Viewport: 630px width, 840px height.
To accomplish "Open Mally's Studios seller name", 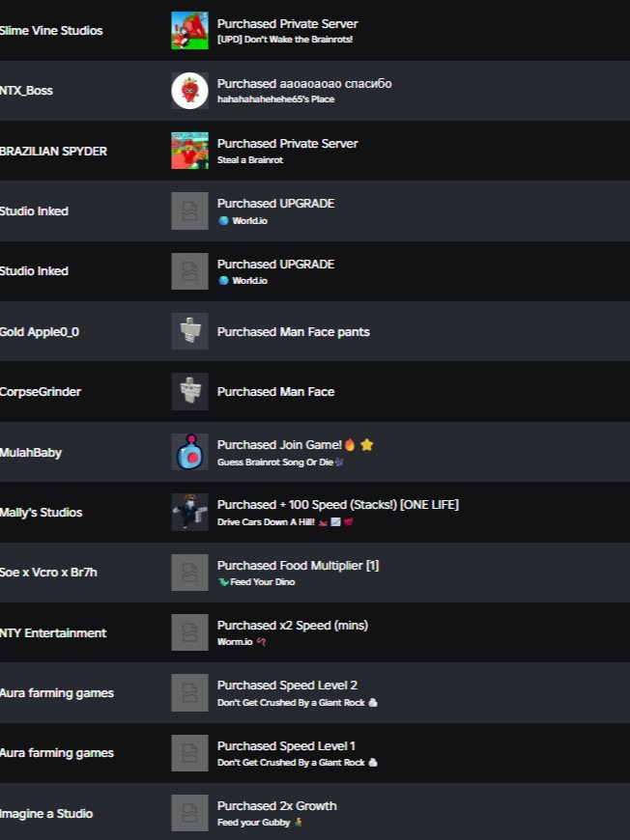I will point(42,513).
